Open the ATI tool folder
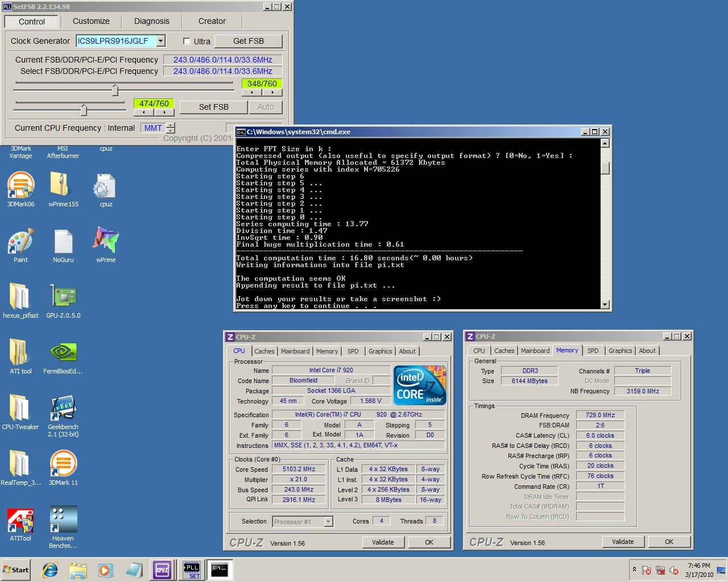728x582 pixels. coord(20,357)
